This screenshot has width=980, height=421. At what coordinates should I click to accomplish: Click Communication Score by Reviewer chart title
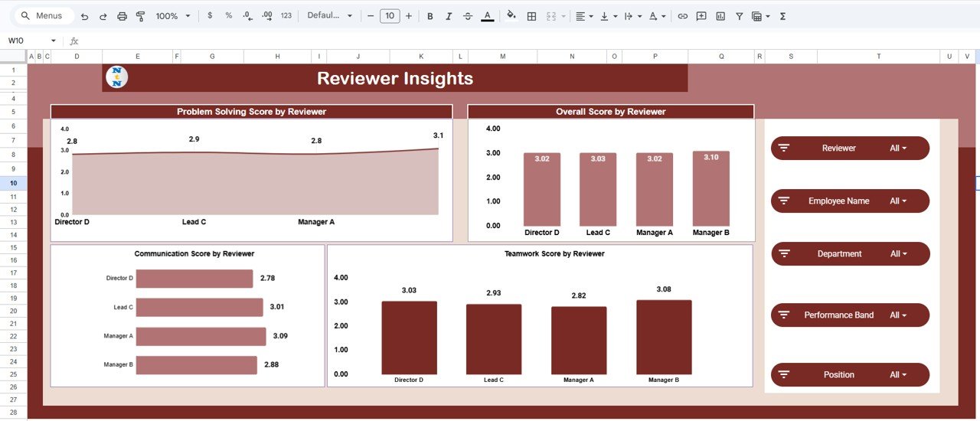coord(194,253)
